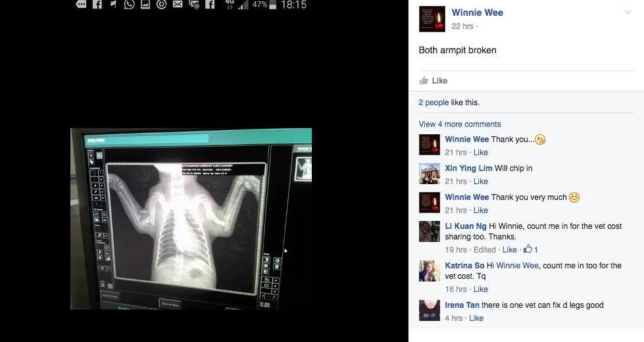644x342 pixels.
Task: Open Winnie Wee's profile picture beside the post header
Action: coord(432,19)
